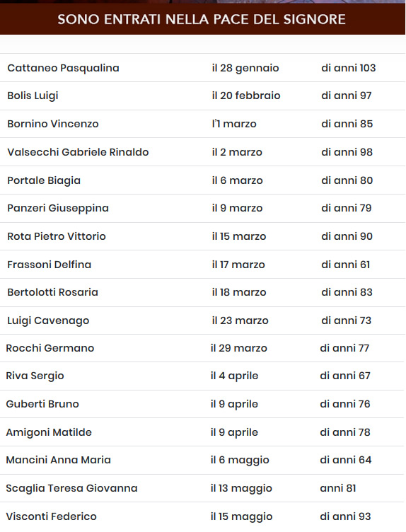Click the Bolis Luigi entry

click(33, 96)
